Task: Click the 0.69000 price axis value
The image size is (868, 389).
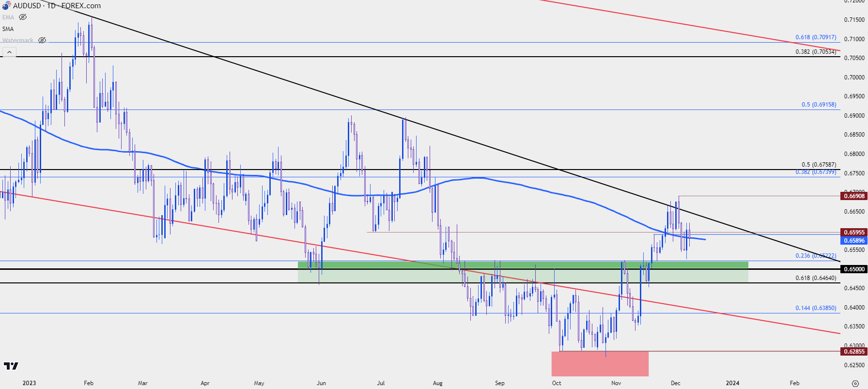Action: [x=854, y=116]
